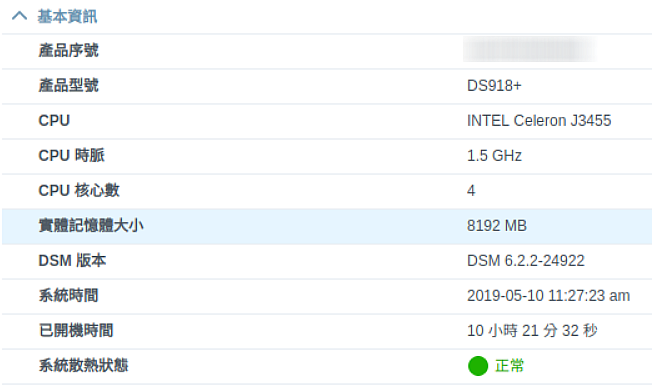This screenshot has height=387, width=652.
Task: Select the DSM 版本 row label
Action: click(72, 261)
